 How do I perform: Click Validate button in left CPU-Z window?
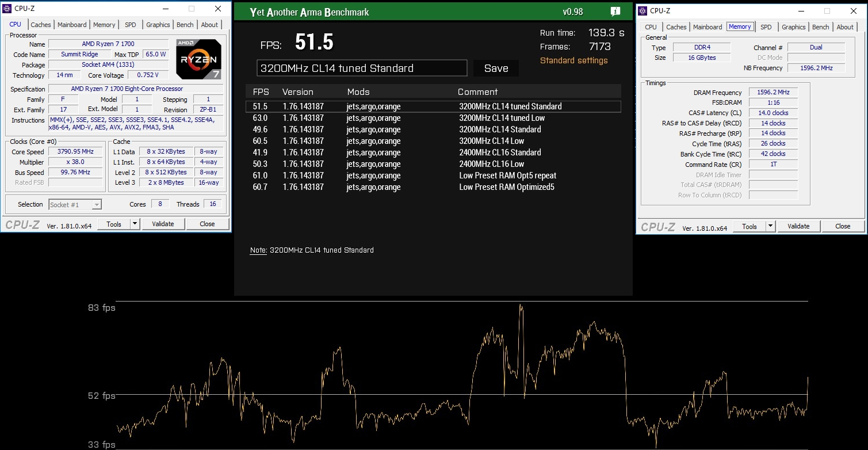163,224
